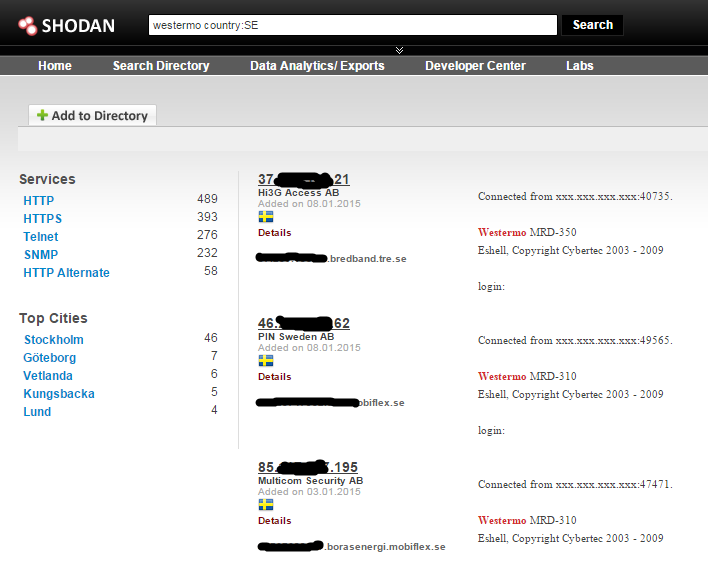Filter by SNMP service
Image resolution: width=708 pixels, height=561 pixels.
41,255
